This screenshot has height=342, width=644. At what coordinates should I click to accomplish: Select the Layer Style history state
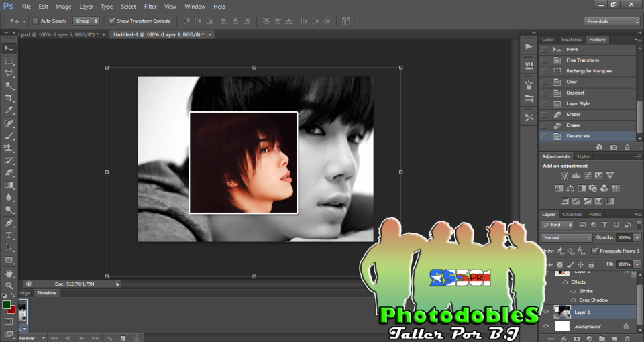pos(588,103)
